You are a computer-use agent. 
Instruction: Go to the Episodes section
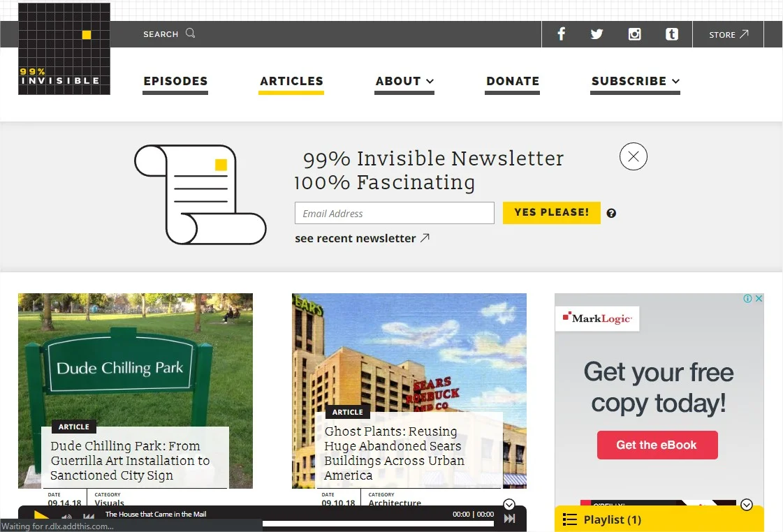click(175, 83)
